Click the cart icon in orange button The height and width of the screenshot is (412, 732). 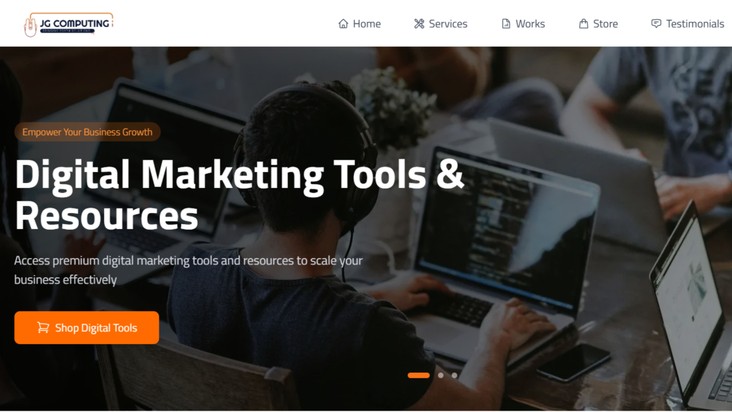click(x=43, y=328)
